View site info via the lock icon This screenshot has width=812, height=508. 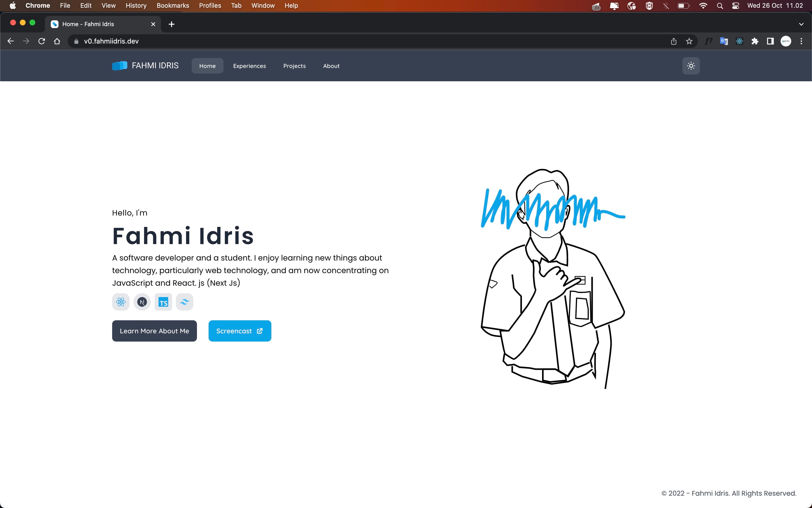coord(76,41)
